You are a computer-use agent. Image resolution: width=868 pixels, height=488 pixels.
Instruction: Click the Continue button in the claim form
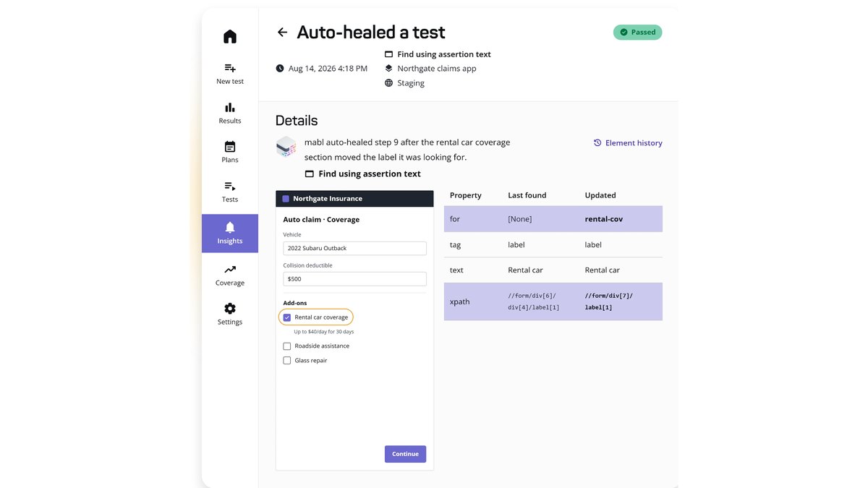coord(405,454)
